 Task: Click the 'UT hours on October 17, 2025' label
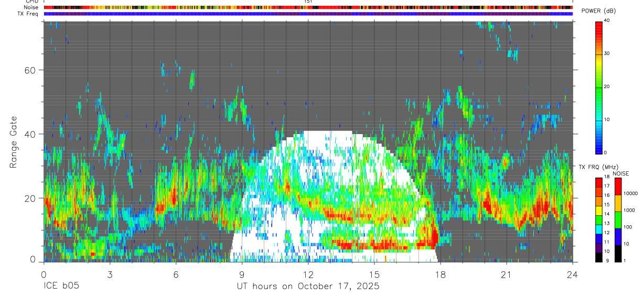click(x=307, y=287)
